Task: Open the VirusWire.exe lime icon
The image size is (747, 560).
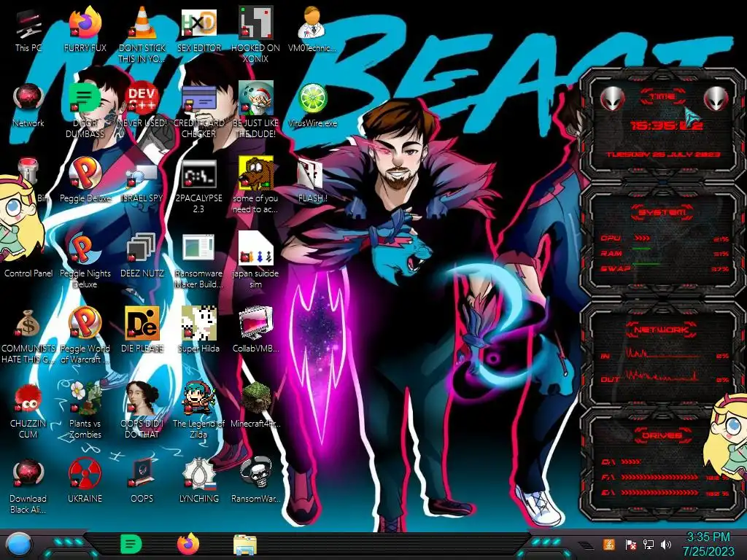Action: (312, 105)
